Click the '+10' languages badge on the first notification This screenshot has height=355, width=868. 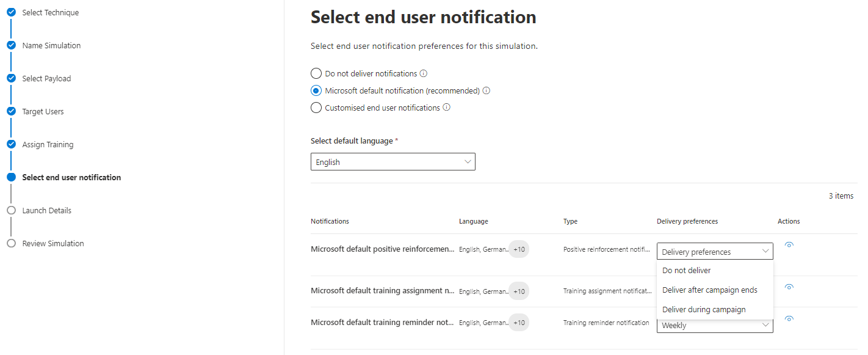click(518, 249)
